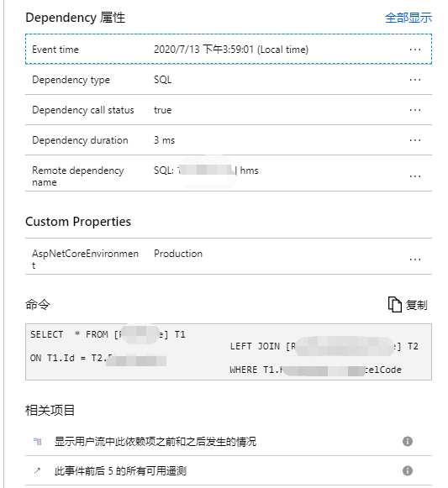Image resolution: width=448 pixels, height=488 pixels.
Task: Open ellipsis menu for Event time row
Action: pos(415,50)
